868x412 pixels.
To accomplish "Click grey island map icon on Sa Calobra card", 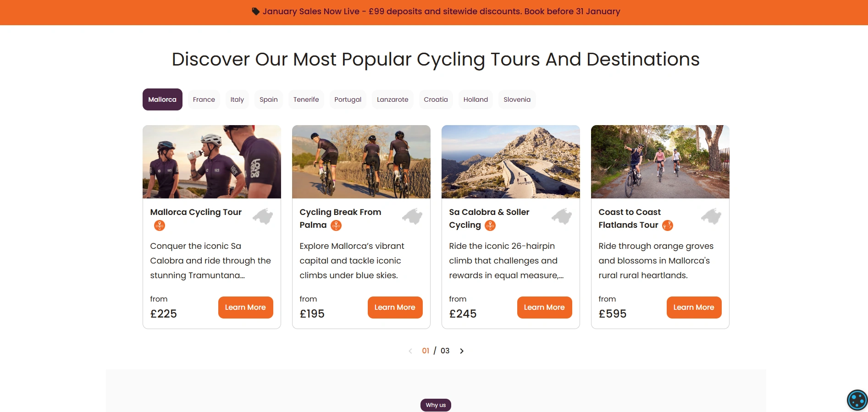I will click(x=562, y=216).
